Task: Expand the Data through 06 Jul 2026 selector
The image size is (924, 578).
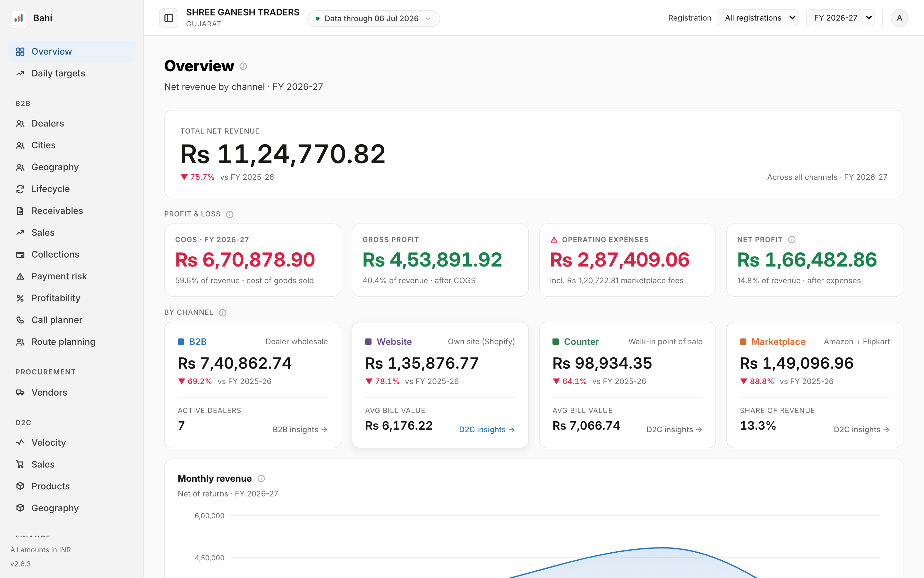Action: (x=373, y=18)
